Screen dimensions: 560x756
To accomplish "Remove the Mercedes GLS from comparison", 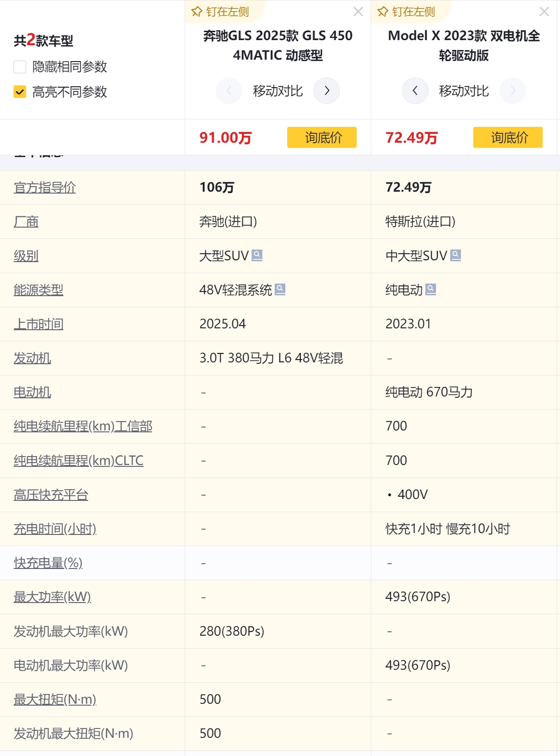I will tap(358, 12).
